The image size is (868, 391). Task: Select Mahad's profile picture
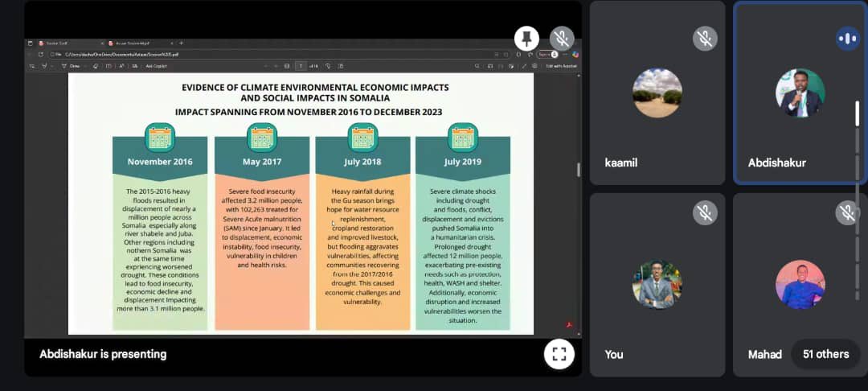(x=800, y=284)
